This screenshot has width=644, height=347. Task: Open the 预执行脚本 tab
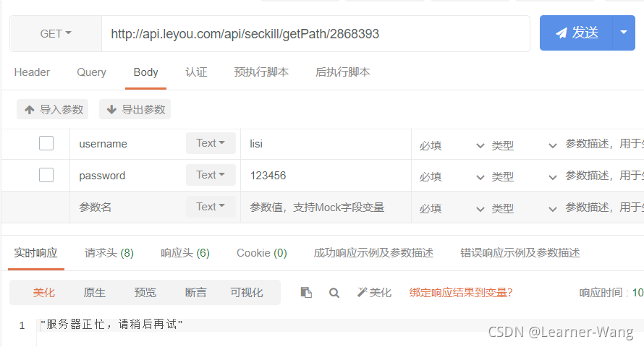pyautogui.click(x=261, y=72)
